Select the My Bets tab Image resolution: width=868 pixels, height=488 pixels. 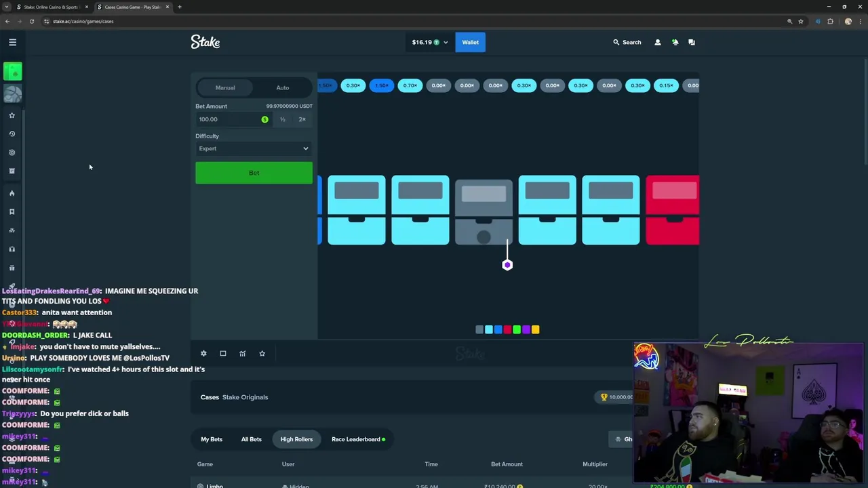[x=212, y=439]
